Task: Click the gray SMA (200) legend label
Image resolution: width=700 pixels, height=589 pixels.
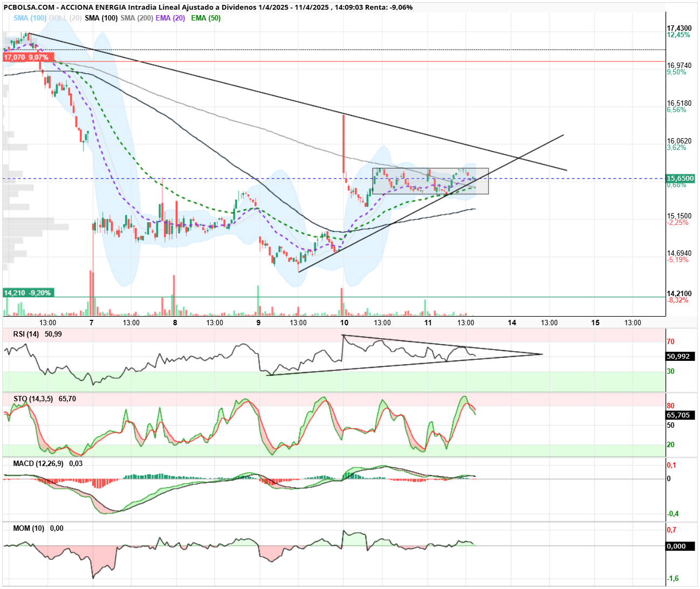Action: (136, 18)
